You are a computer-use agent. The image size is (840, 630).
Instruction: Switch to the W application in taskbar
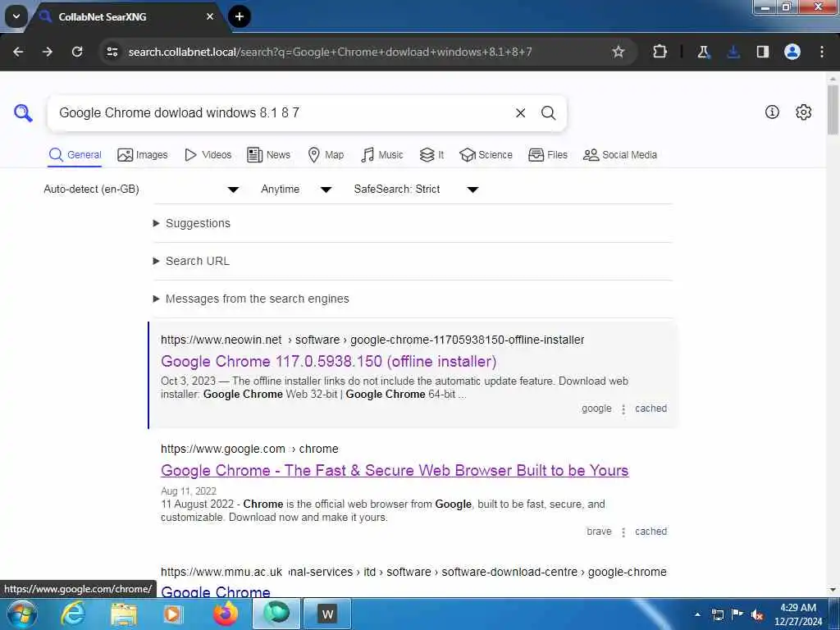tap(327, 614)
